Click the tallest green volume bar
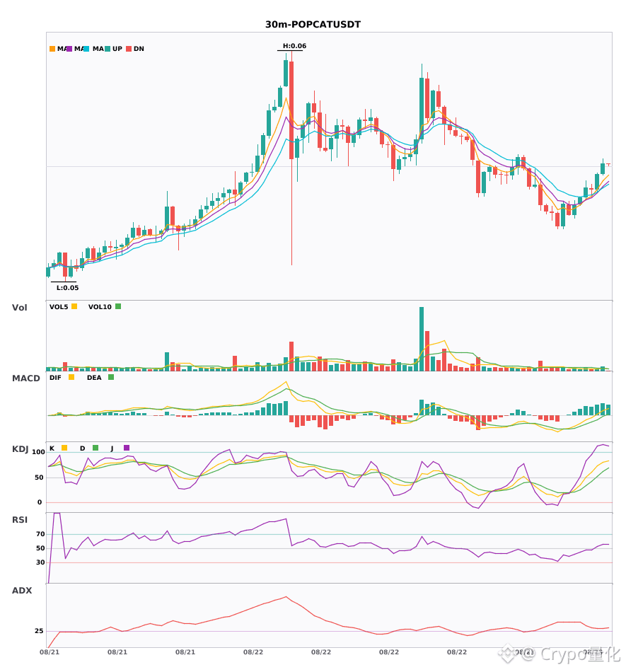This screenshot has width=626, height=672. (422, 339)
